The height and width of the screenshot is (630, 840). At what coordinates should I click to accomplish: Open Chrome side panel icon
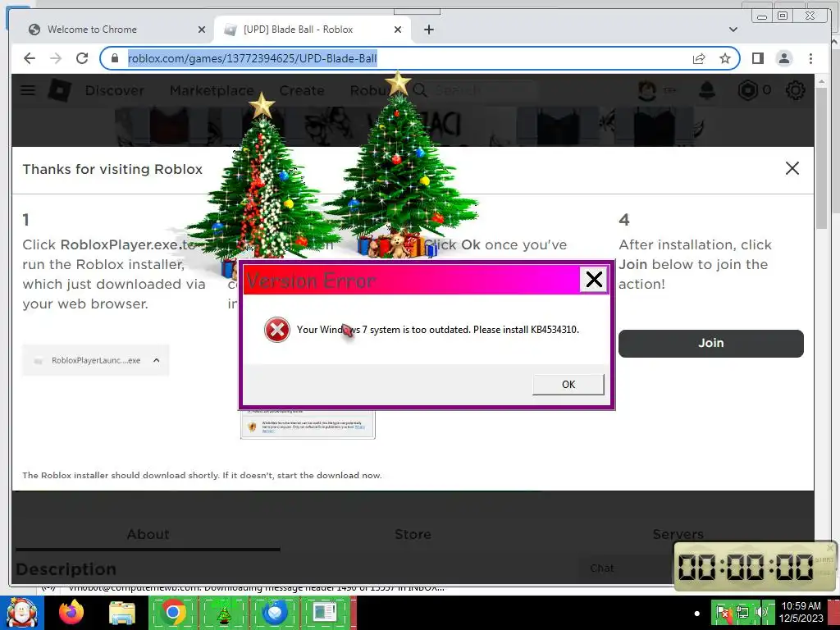[x=757, y=58]
